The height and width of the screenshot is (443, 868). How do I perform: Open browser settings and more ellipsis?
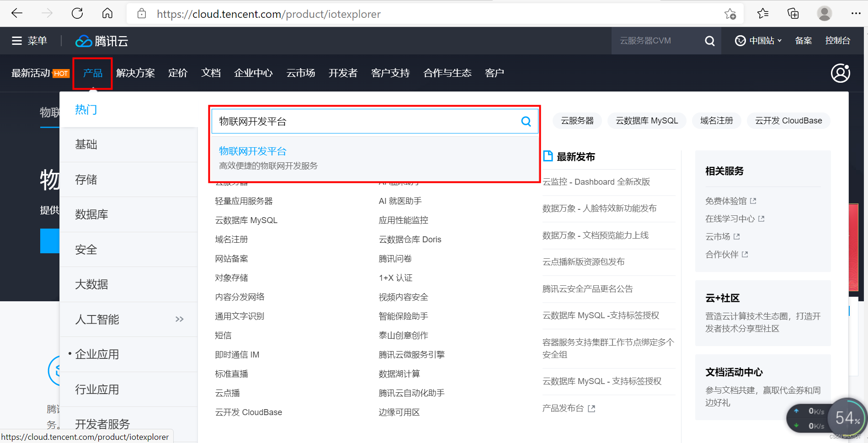point(856,14)
